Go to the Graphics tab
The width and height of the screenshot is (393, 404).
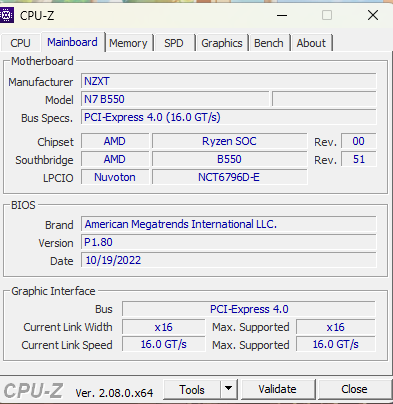(222, 43)
